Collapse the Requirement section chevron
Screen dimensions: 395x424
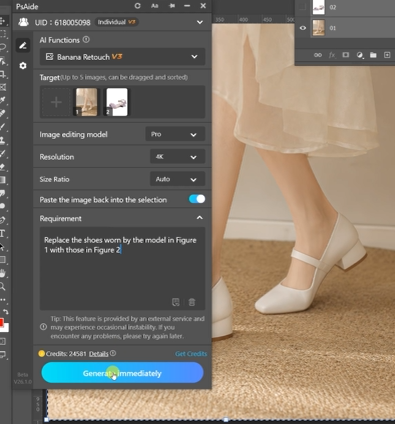(x=200, y=218)
